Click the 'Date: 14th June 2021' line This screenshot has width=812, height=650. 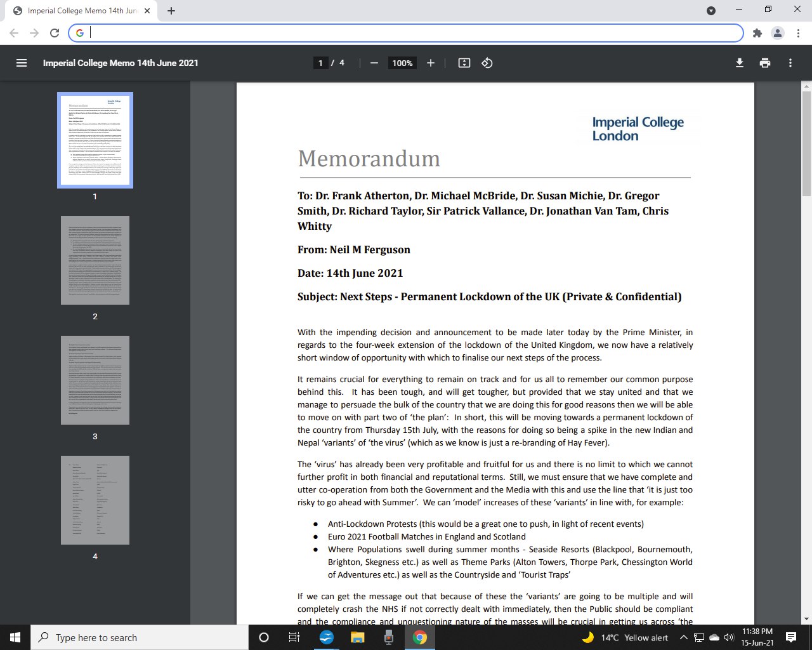350,273
